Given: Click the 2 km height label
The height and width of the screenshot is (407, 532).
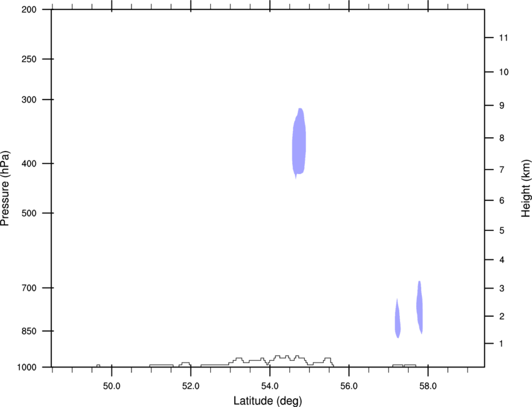Looking at the screenshot, I should point(502,316).
